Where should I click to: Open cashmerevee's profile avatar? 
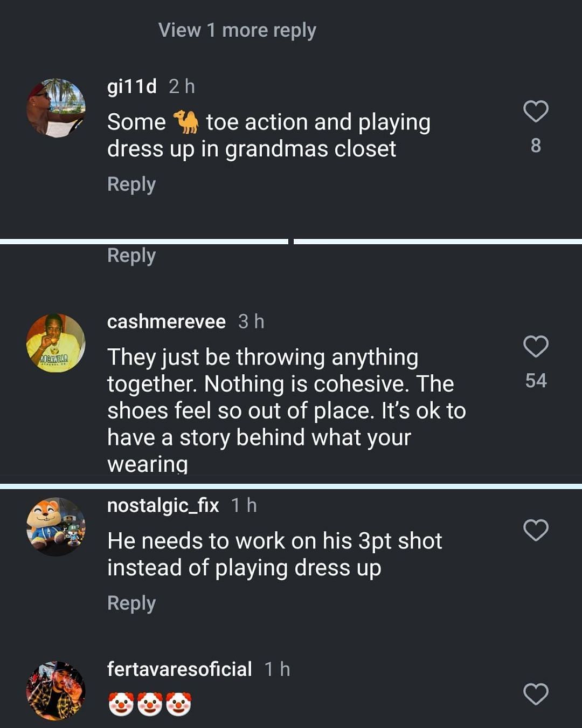(x=56, y=343)
